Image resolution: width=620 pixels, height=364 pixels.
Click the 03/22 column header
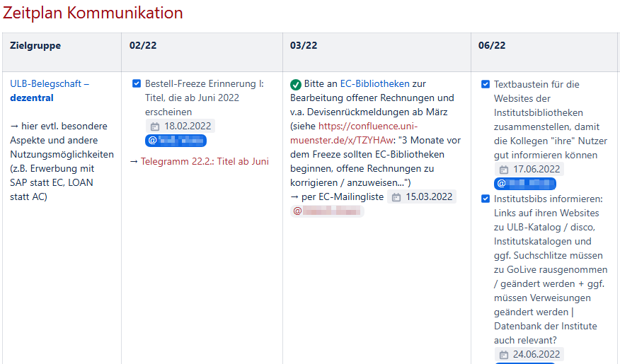coord(304,45)
